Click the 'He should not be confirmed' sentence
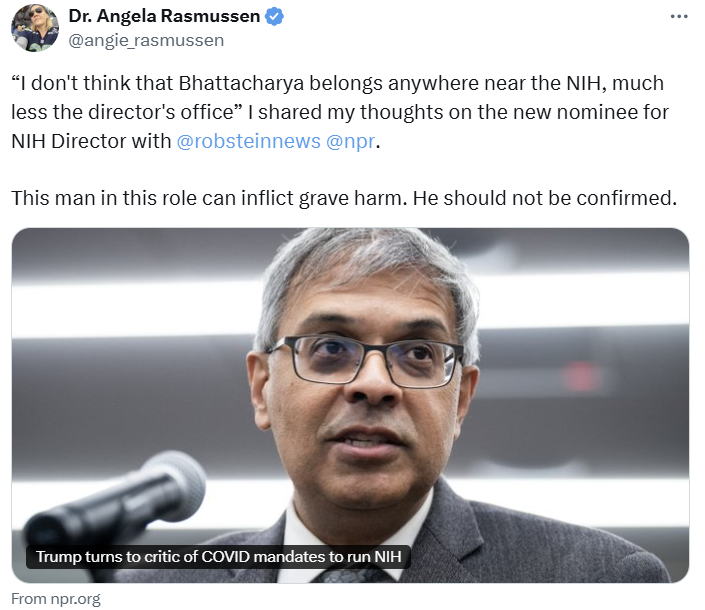 pyautogui.click(x=544, y=198)
